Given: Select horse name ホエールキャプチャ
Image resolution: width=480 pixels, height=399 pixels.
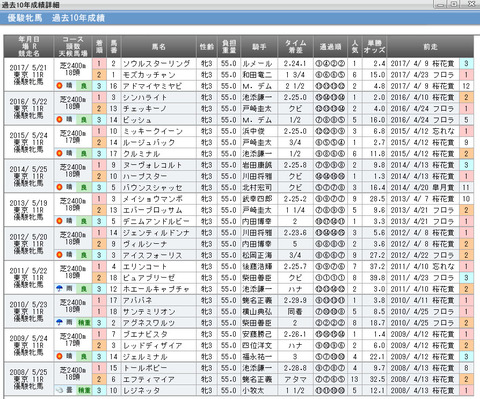Looking at the screenshot, I should 156,289.
